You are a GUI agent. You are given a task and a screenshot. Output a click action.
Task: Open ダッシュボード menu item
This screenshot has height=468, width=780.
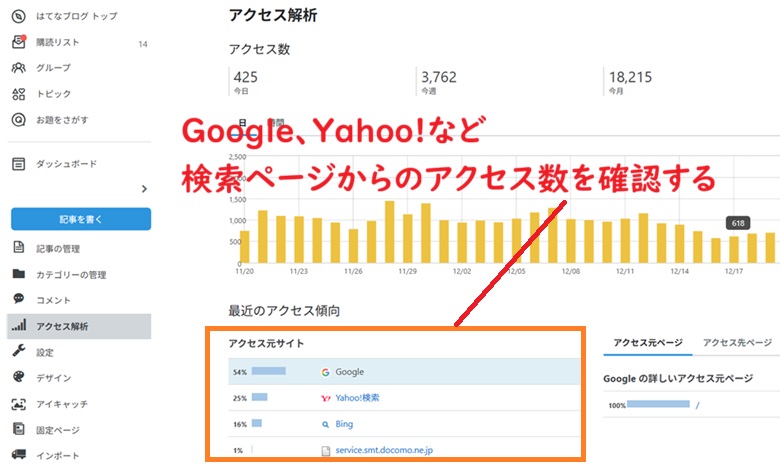click(x=66, y=164)
